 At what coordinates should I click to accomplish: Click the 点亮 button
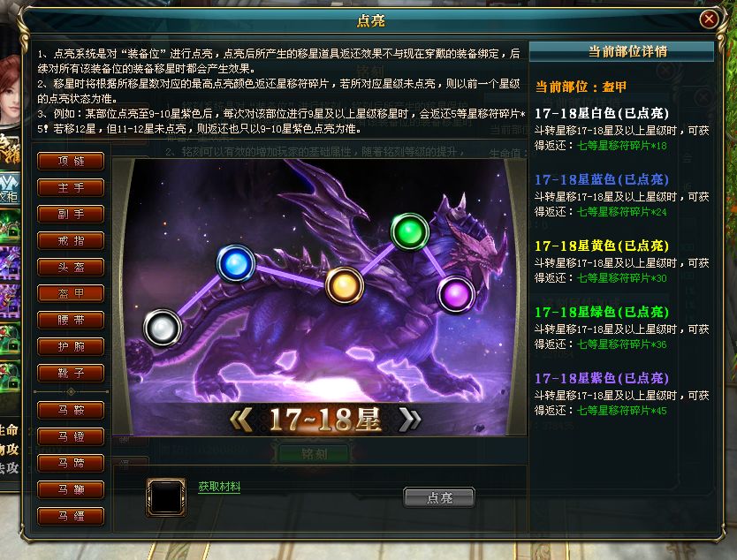point(439,498)
